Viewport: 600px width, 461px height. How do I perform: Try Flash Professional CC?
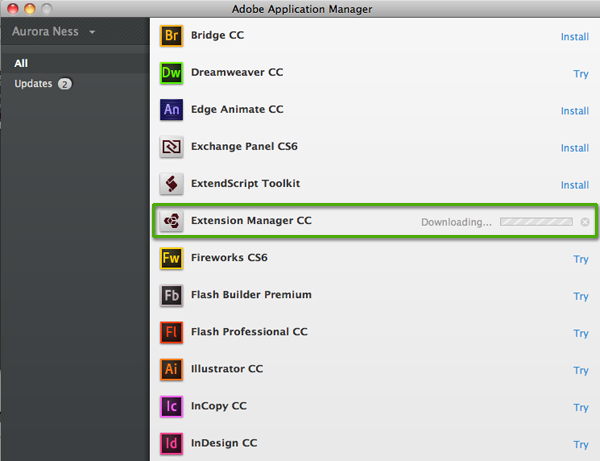click(581, 334)
